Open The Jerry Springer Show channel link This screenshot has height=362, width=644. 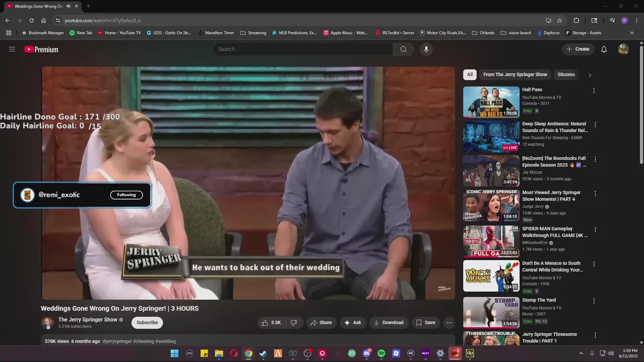88,320
